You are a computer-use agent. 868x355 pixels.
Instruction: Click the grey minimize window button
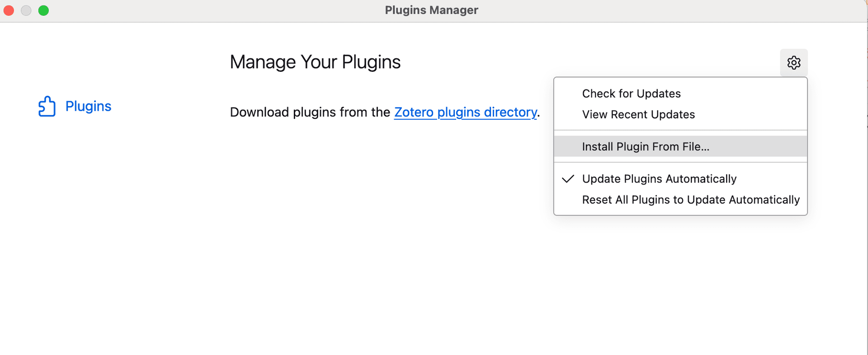[x=26, y=10]
